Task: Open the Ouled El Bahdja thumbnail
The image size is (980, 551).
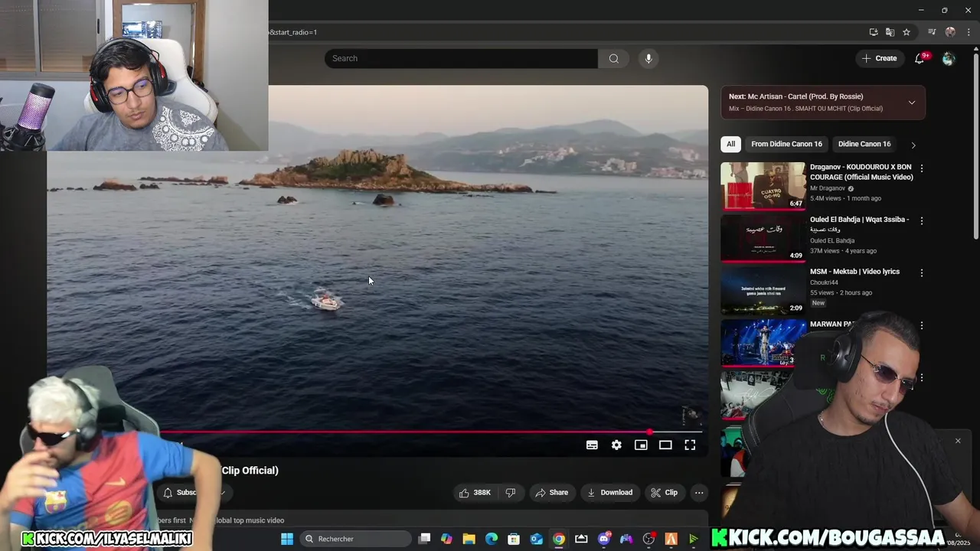Action: [763, 238]
